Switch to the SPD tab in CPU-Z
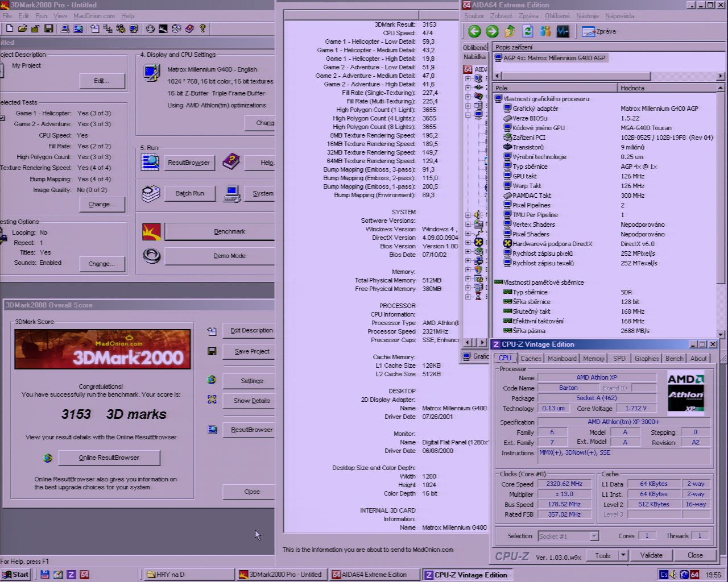 coord(619,359)
